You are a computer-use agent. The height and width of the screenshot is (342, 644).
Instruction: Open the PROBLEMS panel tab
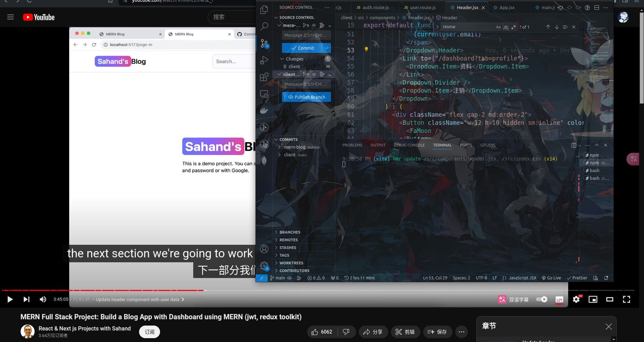(352, 145)
